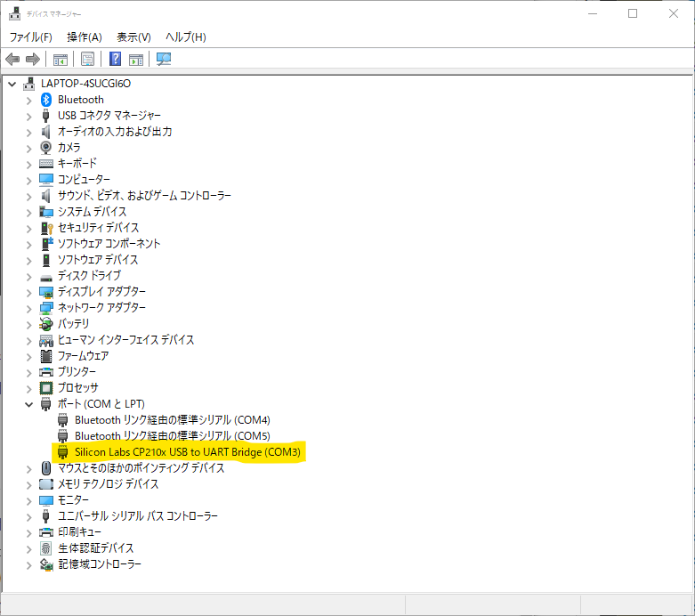Click the Properties toolbar icon

click(88, 59)
